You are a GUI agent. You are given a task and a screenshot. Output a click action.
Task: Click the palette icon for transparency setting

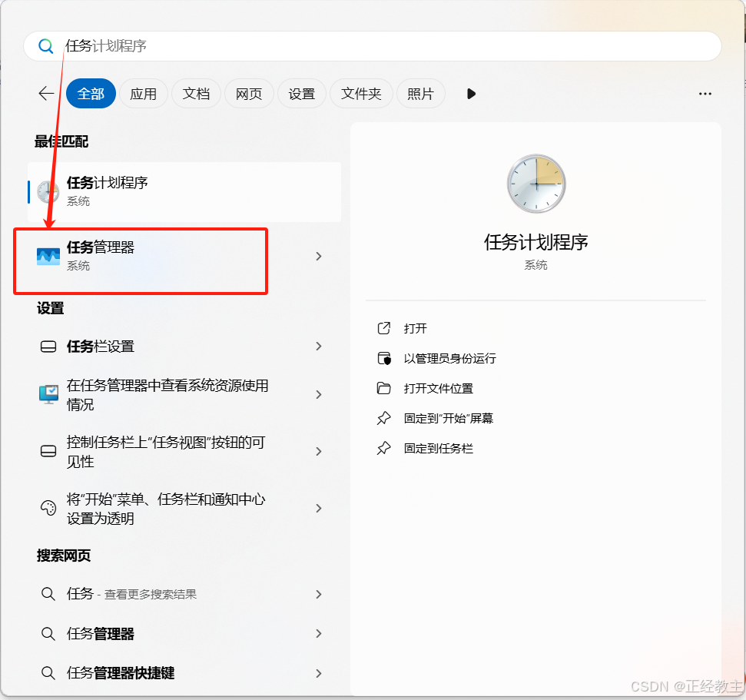tap(48, 509)
